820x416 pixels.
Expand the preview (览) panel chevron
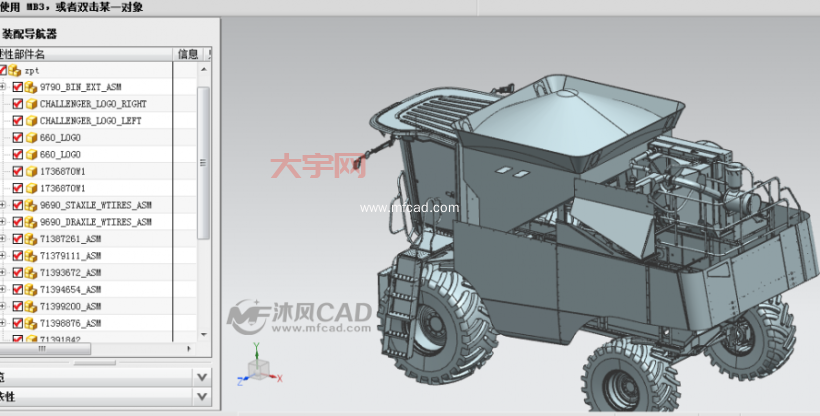coord(202,377)
